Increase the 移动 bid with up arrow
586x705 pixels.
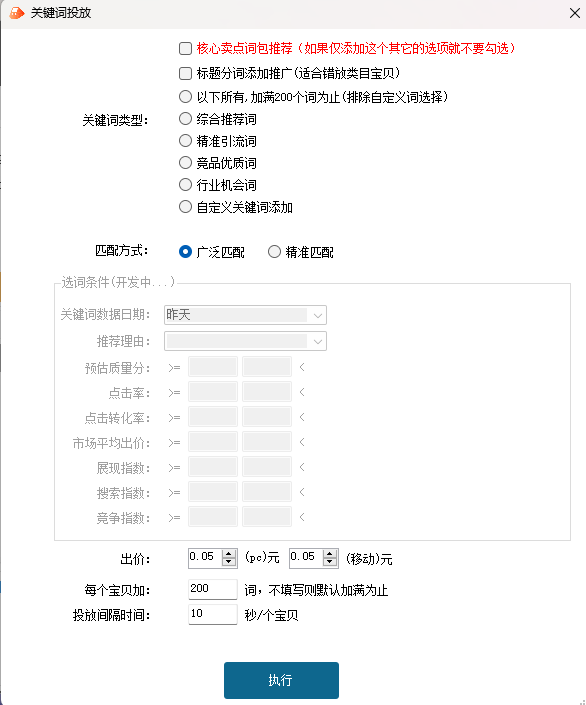point(330,554)
